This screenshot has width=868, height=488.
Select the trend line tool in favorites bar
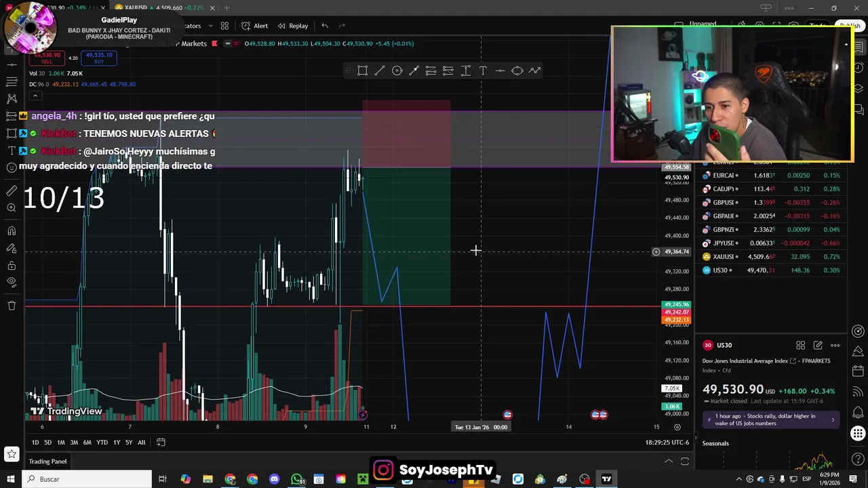[x=380, y=70]
